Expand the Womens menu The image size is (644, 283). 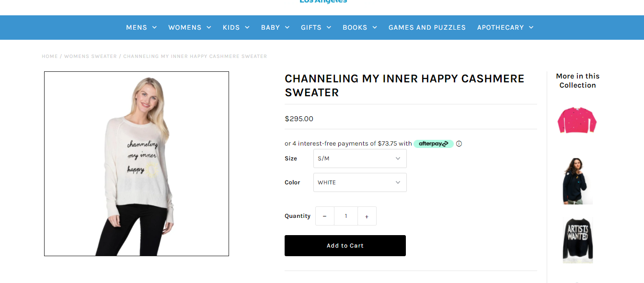(x=190, y=27)
